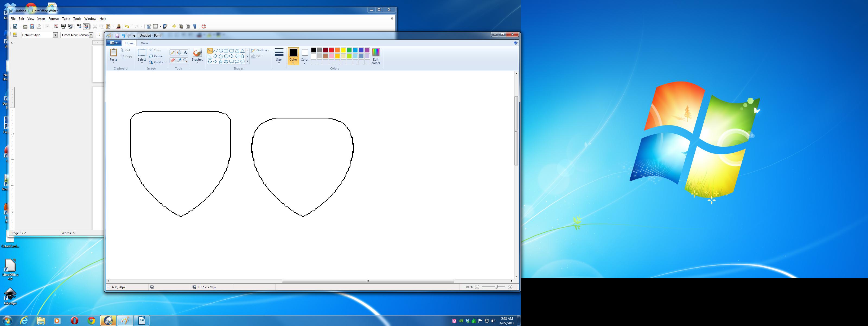Screen dimensions: 868x326
Task: Choose the Cloud callout shape
Action: tap(242, 62)
